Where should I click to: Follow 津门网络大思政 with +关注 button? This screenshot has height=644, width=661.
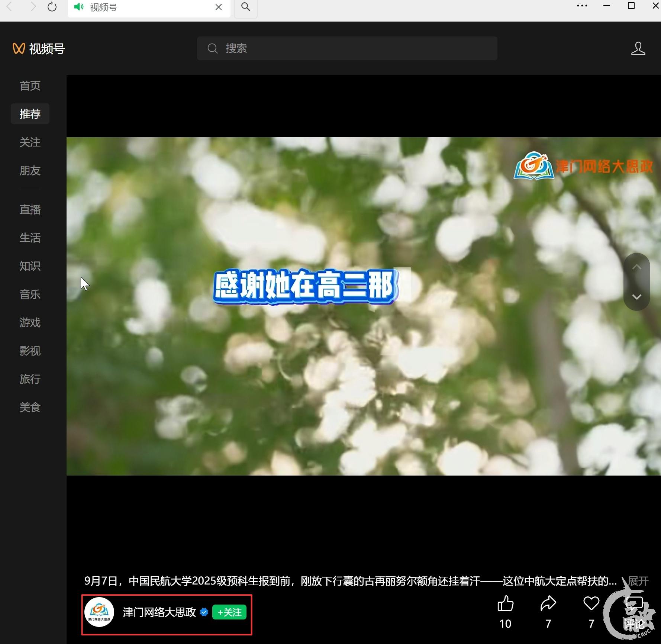[229, 612]
